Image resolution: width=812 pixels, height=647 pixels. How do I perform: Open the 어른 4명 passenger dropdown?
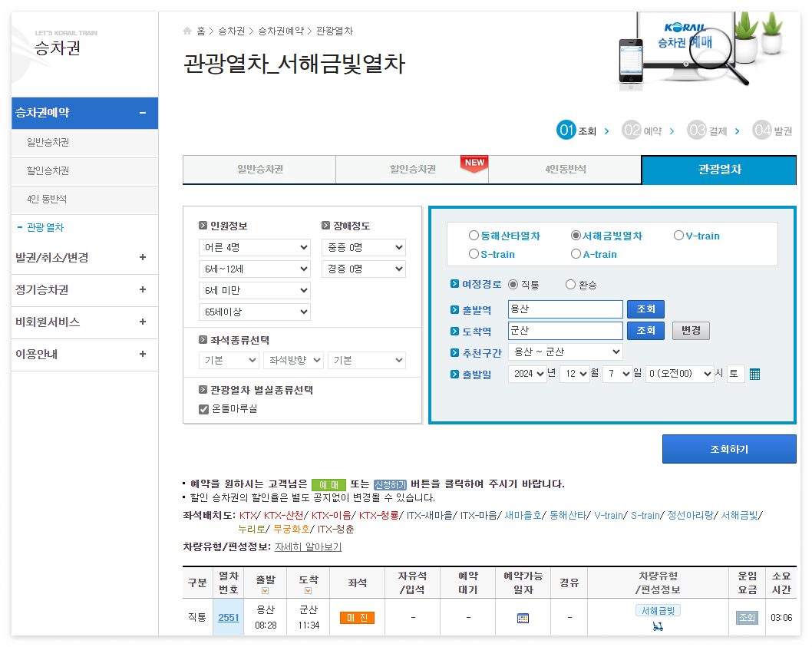coord(254,248)
